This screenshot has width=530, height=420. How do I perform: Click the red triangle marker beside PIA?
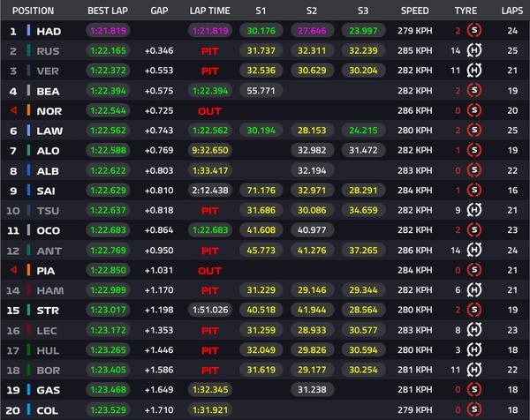pos(13,270)
